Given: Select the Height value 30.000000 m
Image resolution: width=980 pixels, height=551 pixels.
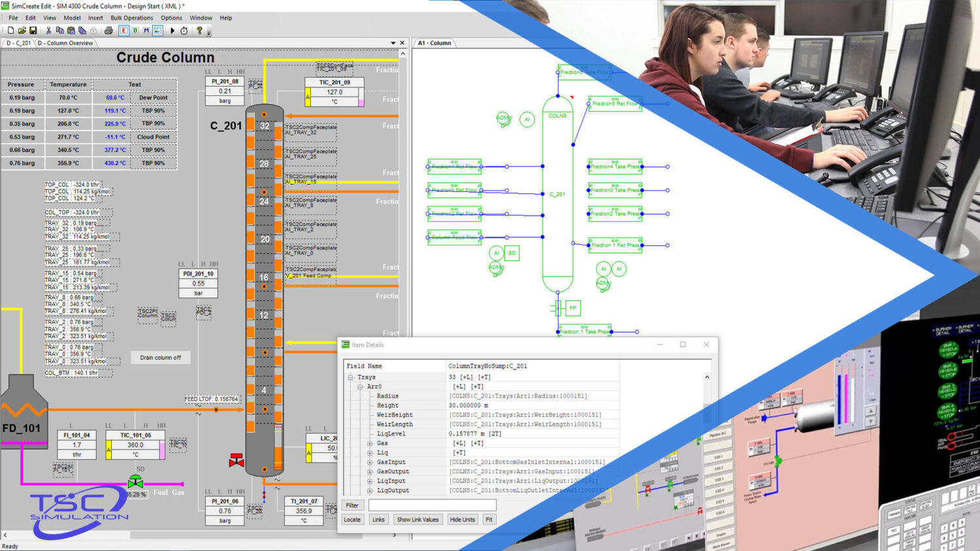Looking at the screenshot, I should coord(468,405).
